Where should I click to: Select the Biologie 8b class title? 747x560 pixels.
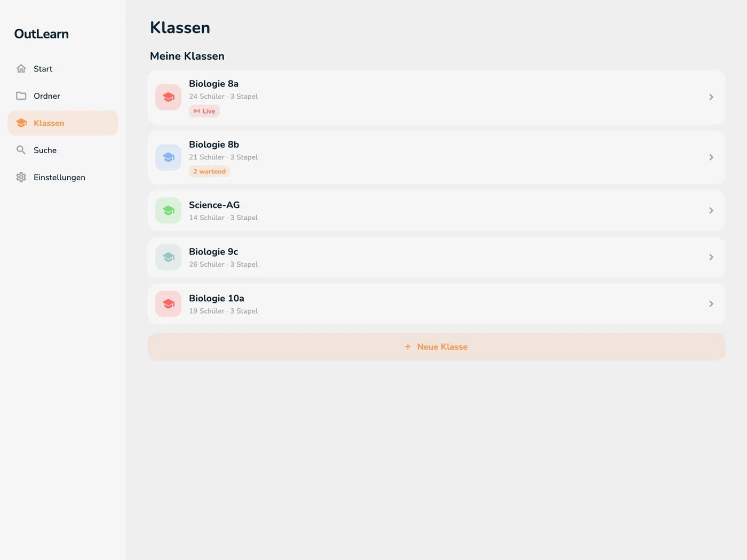214,145
